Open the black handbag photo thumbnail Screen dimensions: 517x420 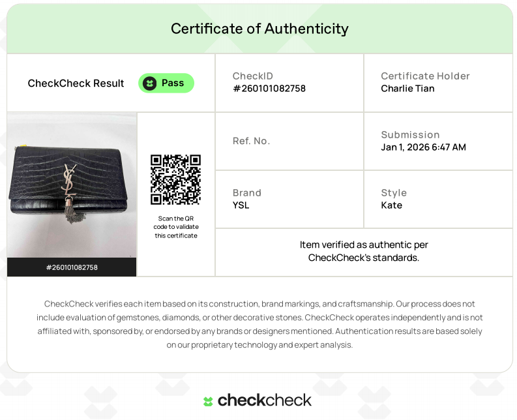(72, 185)
